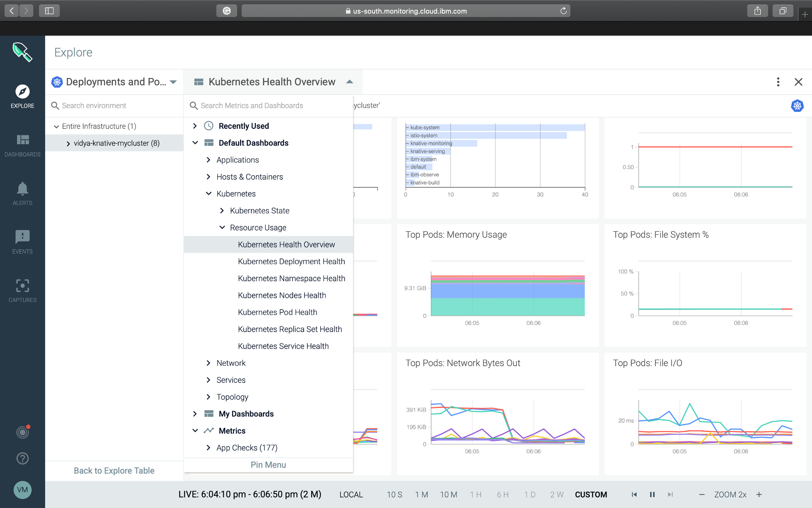Viewport: 812px width, 508px height.
Task: Click the browser back arrow
Action: 11,11
